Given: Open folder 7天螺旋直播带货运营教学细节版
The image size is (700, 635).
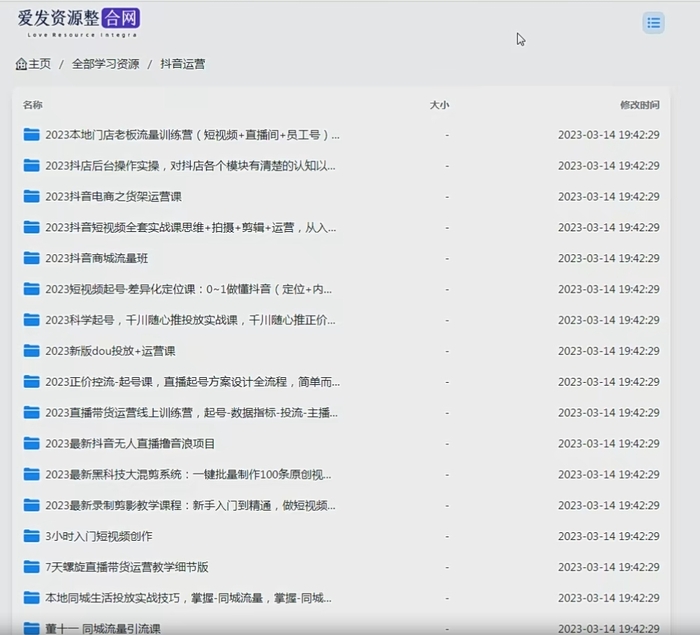Looking at the screenshot, I should (x=127, y=568).
